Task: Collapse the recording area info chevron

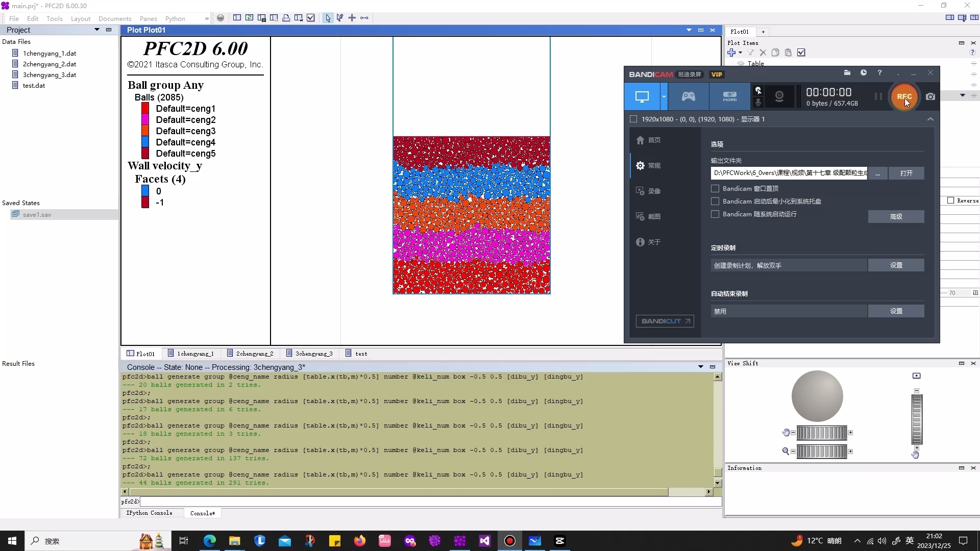Action: [x=930, y=119]
